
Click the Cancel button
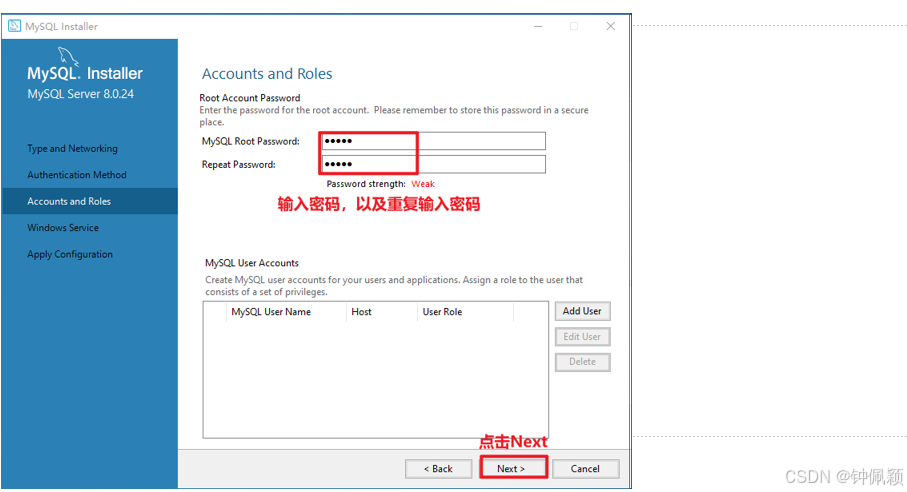coord(585,469)
